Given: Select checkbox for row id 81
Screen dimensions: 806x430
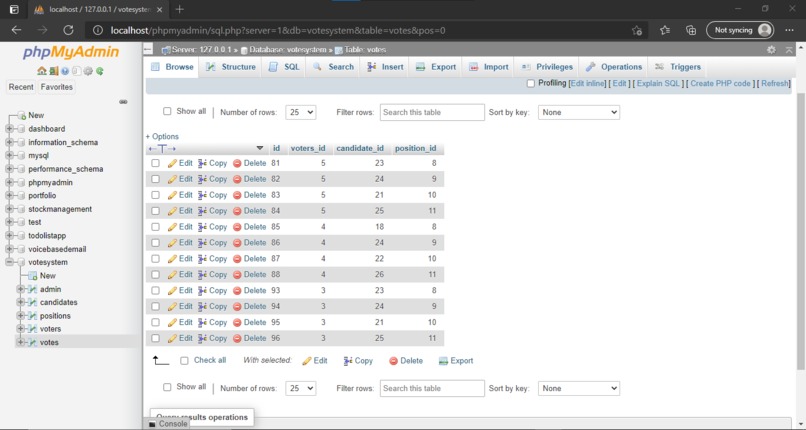Looking at the screenshot, I should click(x=155, y=163).
